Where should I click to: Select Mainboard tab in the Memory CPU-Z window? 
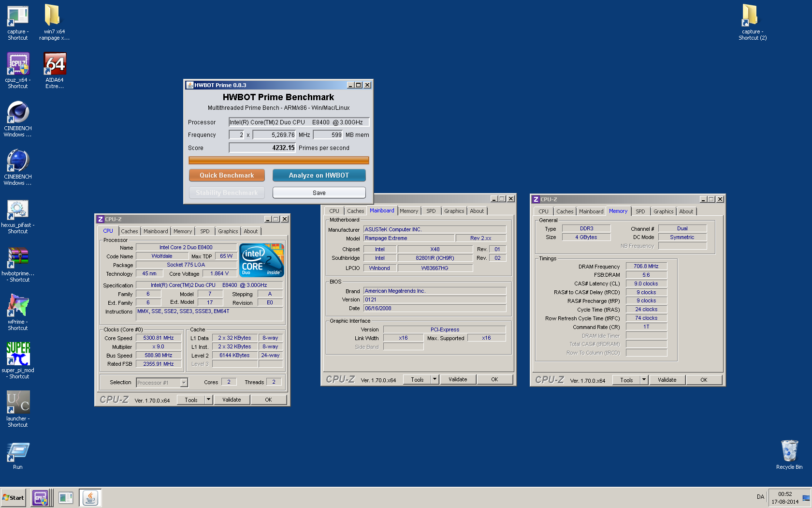(x=591, y=211)
